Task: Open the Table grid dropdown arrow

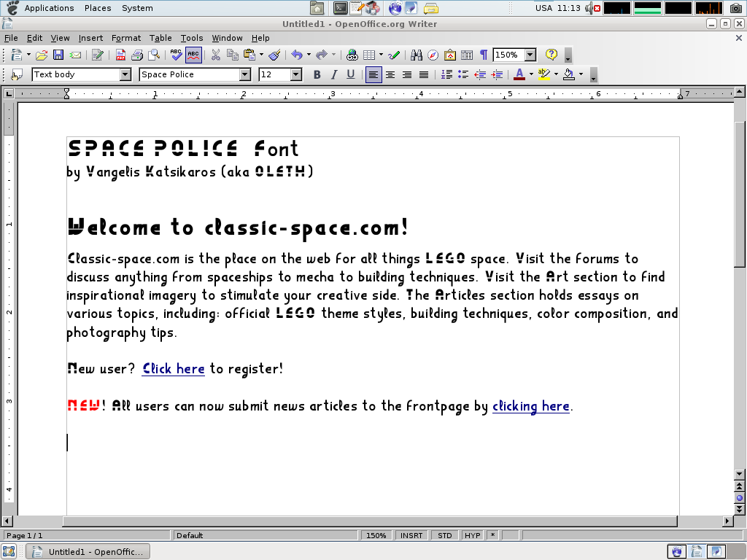Action: point(381,55)
